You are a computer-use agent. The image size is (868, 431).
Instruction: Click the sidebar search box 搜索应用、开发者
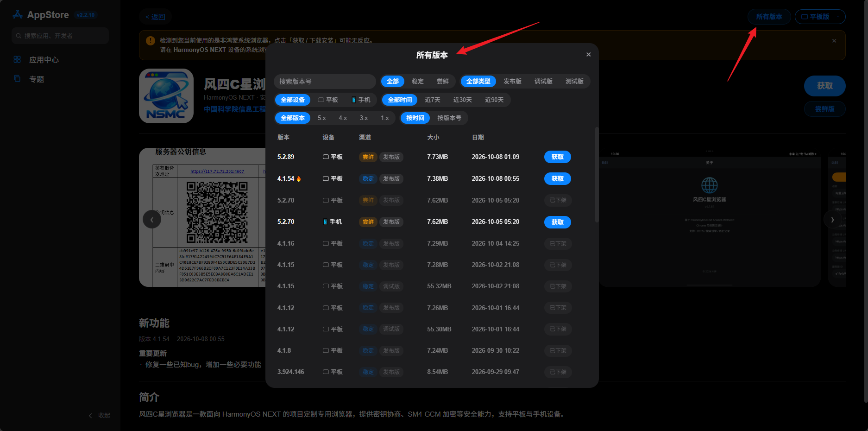click(60, 36)
